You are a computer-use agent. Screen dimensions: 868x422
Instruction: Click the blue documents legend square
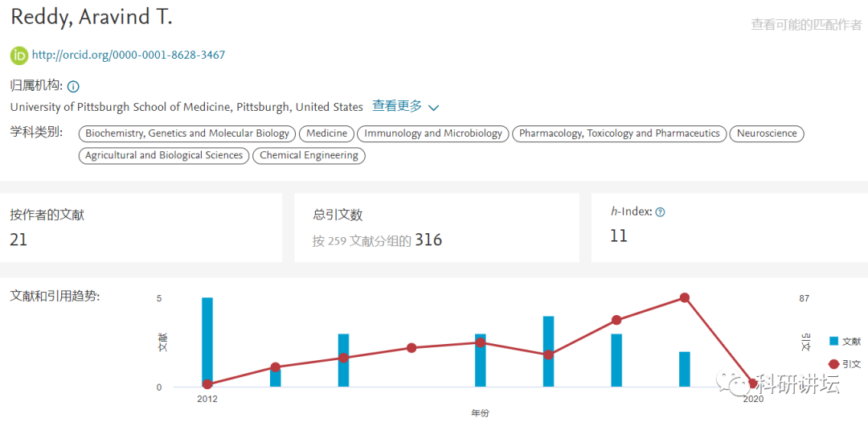click(833, 342)
